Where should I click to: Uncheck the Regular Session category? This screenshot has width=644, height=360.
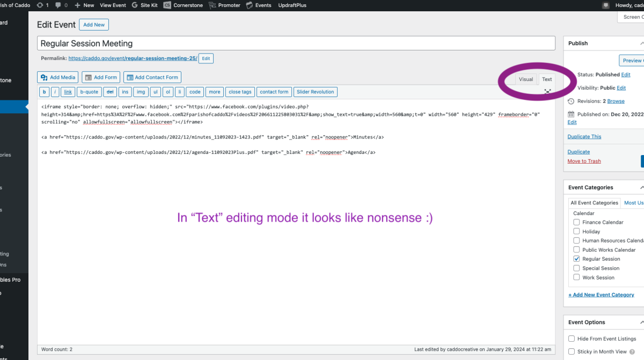pyautogui.click(x=576, y=259)
